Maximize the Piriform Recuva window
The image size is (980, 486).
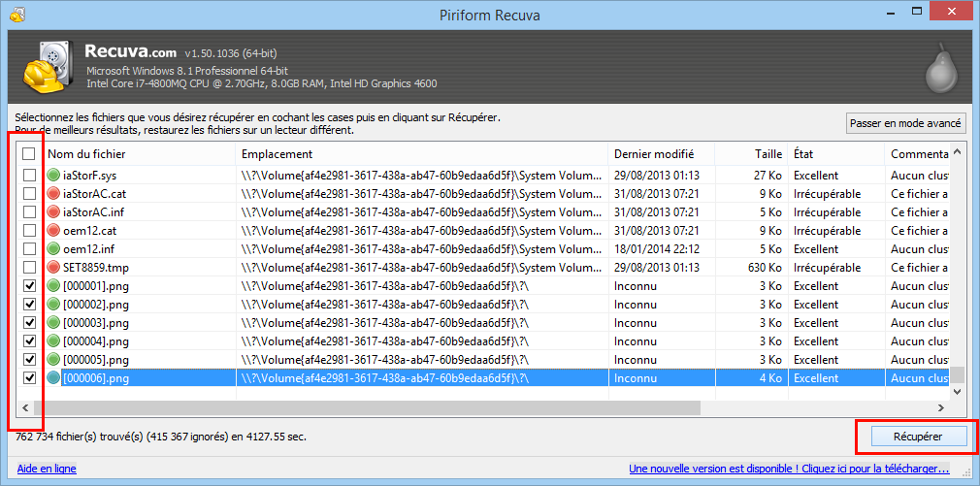click(916, 12)
